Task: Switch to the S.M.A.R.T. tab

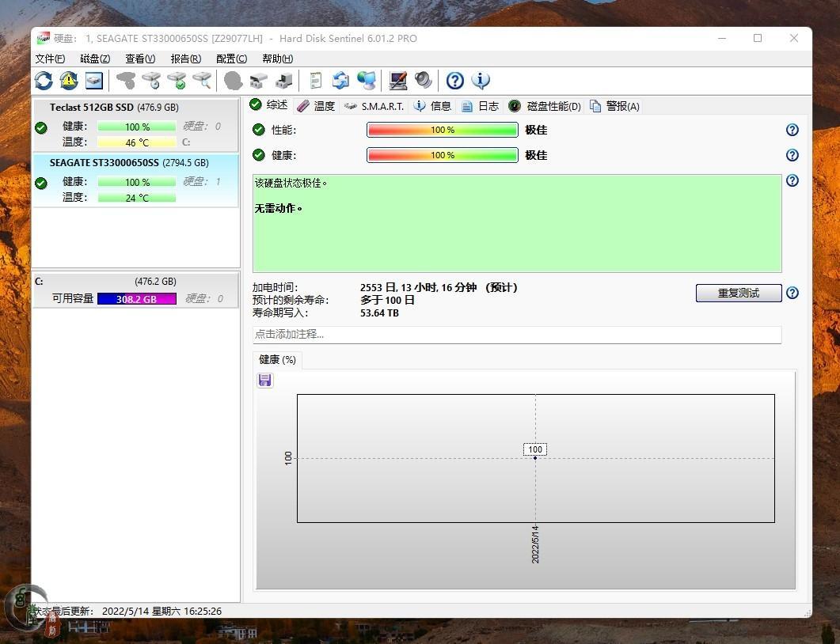Action: 374,106
